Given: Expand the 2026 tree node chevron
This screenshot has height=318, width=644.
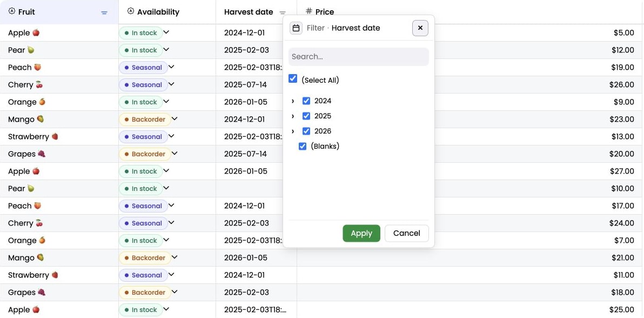Looking at the screenshot, I should (293, 131).
